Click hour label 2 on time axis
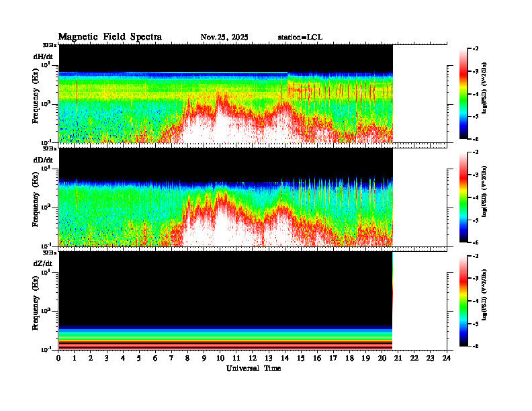Viewport: 532px width, 411px height. [x=91, y=358]
